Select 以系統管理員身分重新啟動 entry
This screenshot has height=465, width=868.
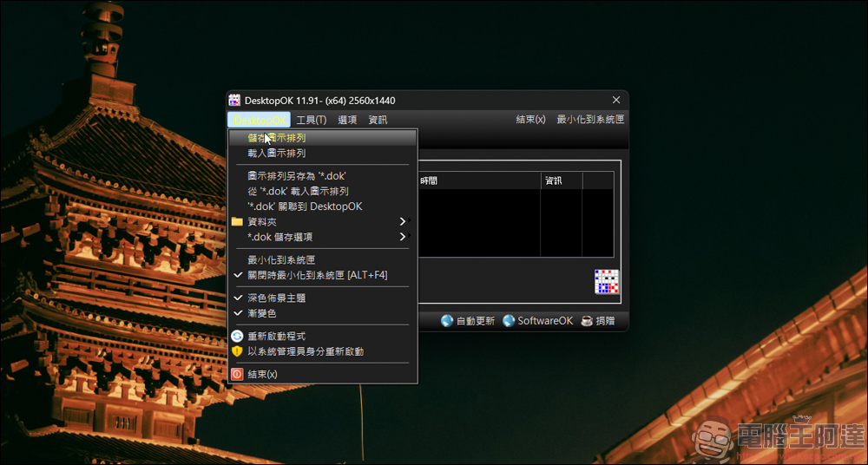click(323, 351)
